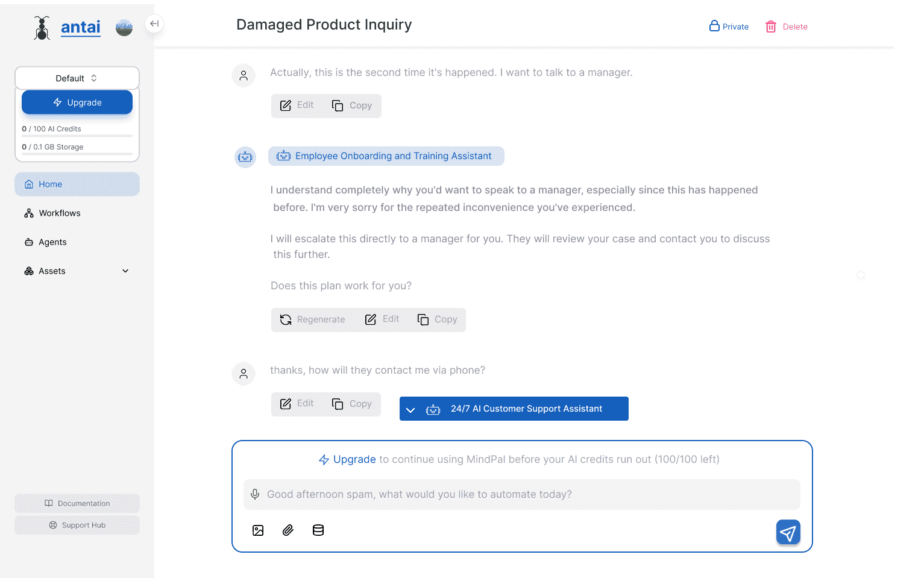
Task: Click the lightning icon in credit notice
Action: click(x=324, y=460)
